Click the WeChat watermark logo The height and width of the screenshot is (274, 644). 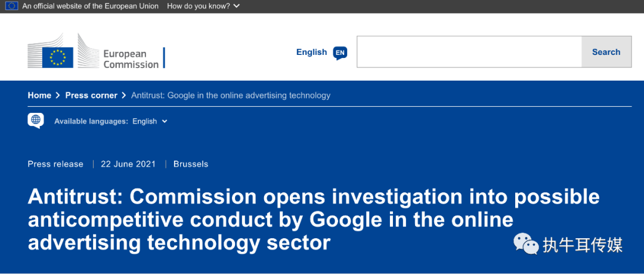526,244
